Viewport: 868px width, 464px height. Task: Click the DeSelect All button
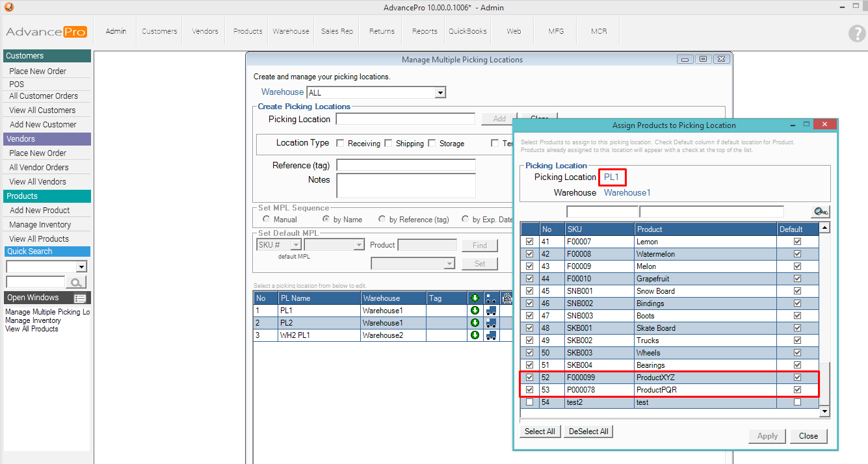click(x=588, y=432)
